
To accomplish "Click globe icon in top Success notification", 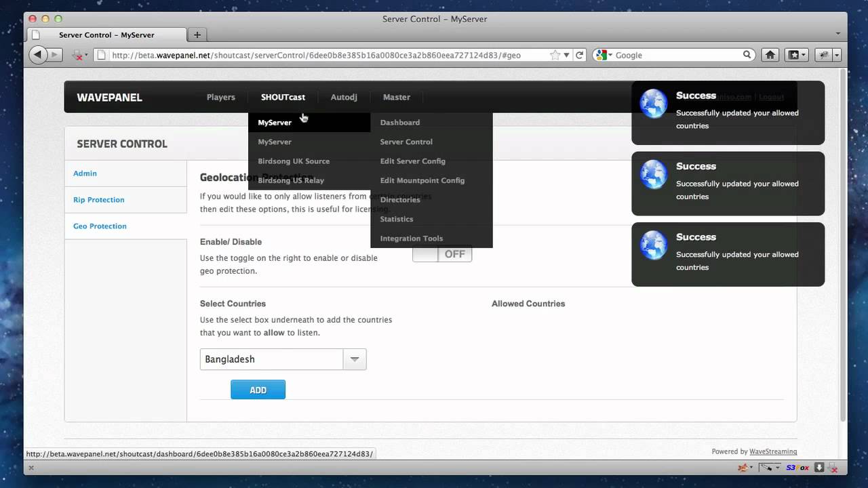I will pyautogui.click(x=654, y=104).
